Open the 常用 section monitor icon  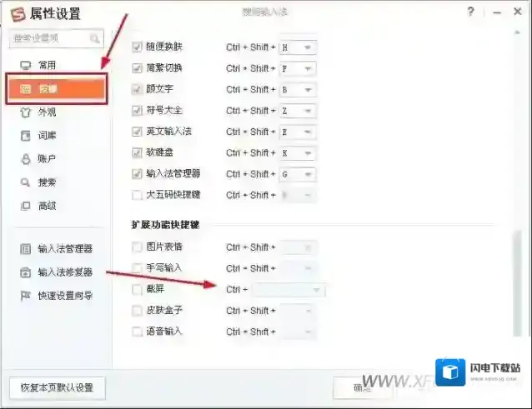[26, 65]
